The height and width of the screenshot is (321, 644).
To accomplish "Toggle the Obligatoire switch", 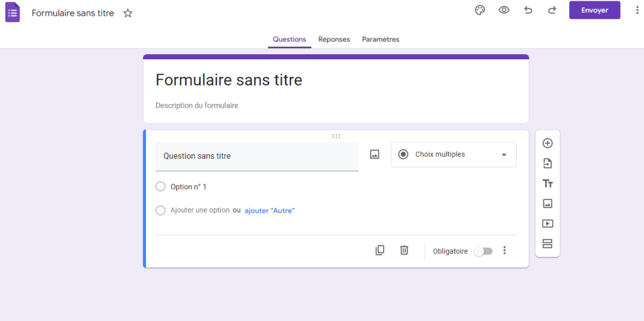I will [483, 251].
